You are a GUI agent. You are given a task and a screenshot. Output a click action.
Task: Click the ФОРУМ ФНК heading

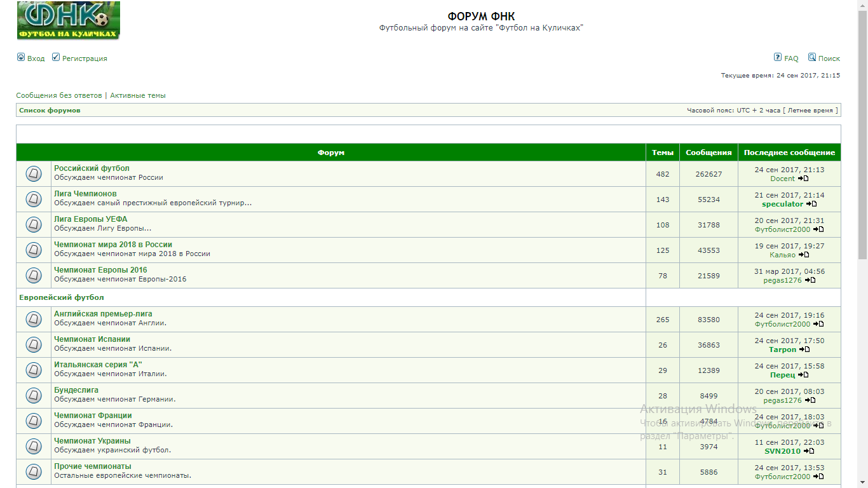(481, 17)
